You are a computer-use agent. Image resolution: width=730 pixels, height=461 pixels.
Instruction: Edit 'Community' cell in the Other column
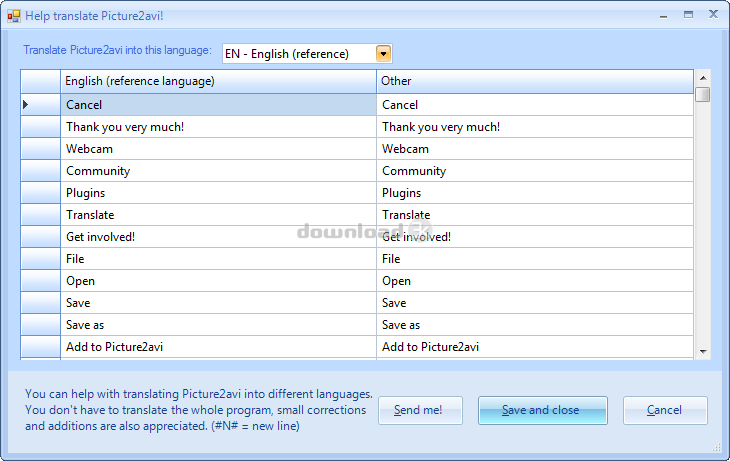click(x=534, y=171)
